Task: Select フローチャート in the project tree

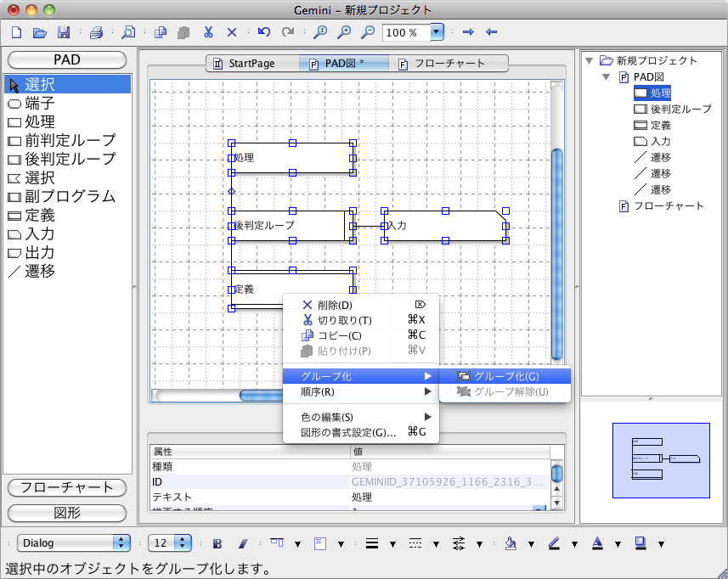Action: 661,206
